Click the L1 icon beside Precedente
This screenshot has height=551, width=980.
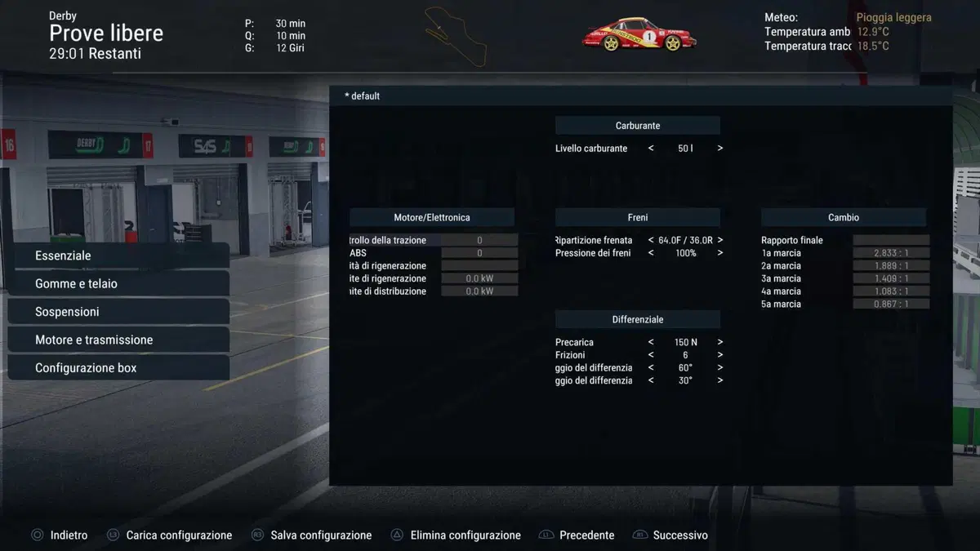click(546, 535)
